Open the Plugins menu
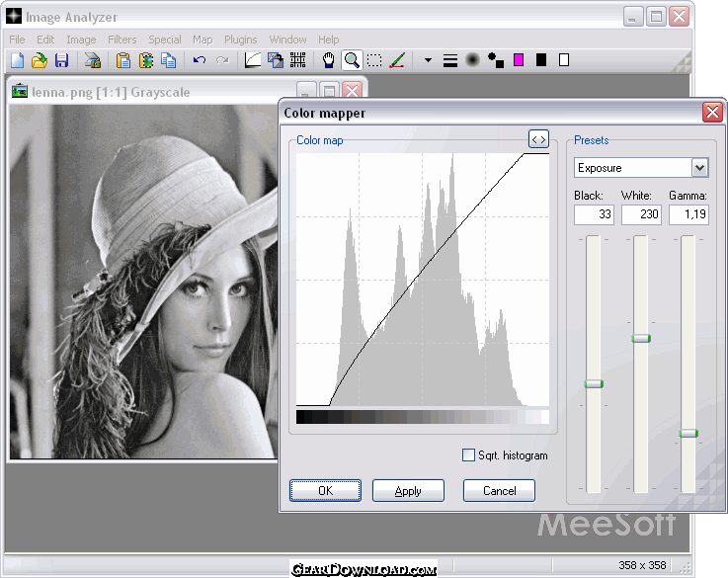 click(x=240, y=40)
